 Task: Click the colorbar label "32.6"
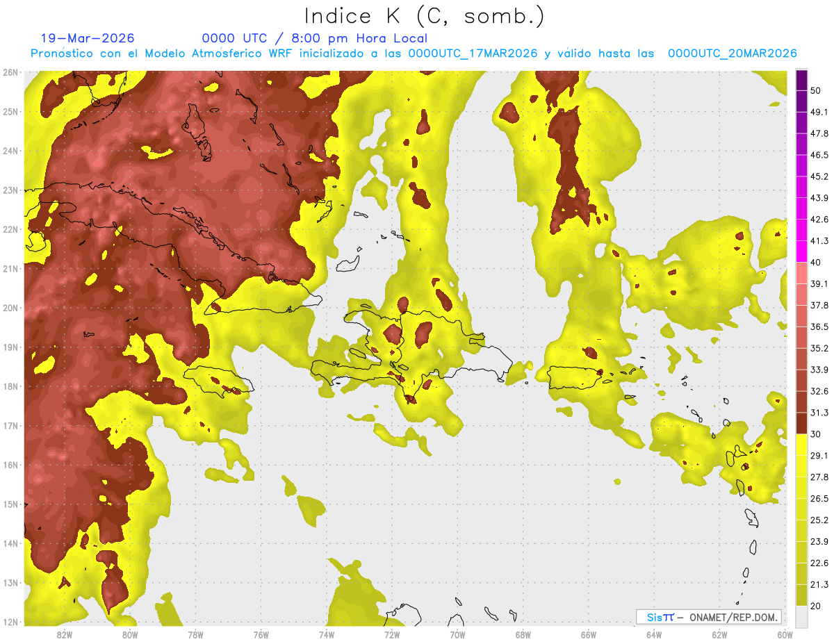(x=819, y=391)
